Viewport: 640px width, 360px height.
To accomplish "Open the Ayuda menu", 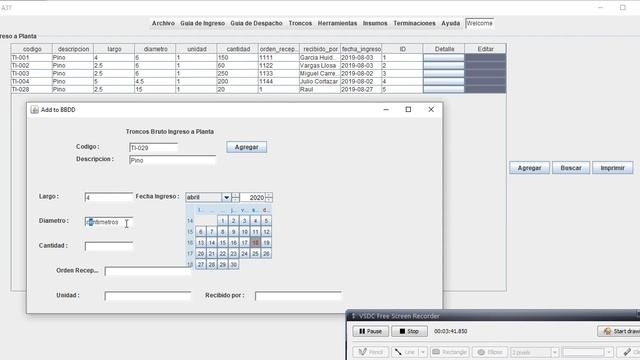I will [451, 23].
